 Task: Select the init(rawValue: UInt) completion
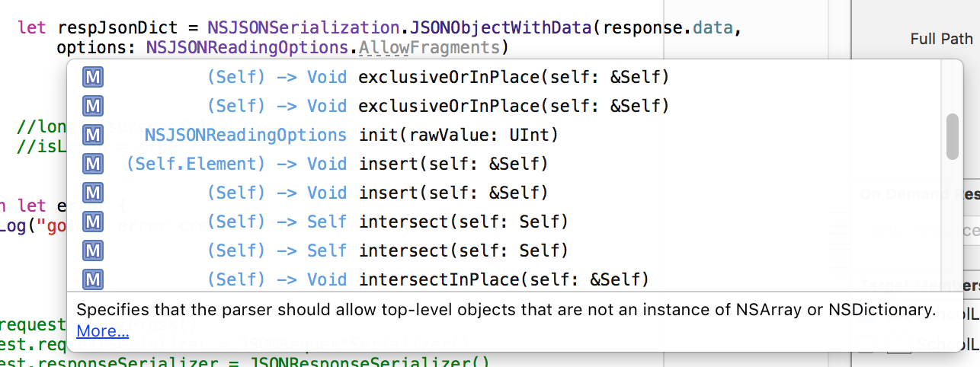tap(459, 136)
